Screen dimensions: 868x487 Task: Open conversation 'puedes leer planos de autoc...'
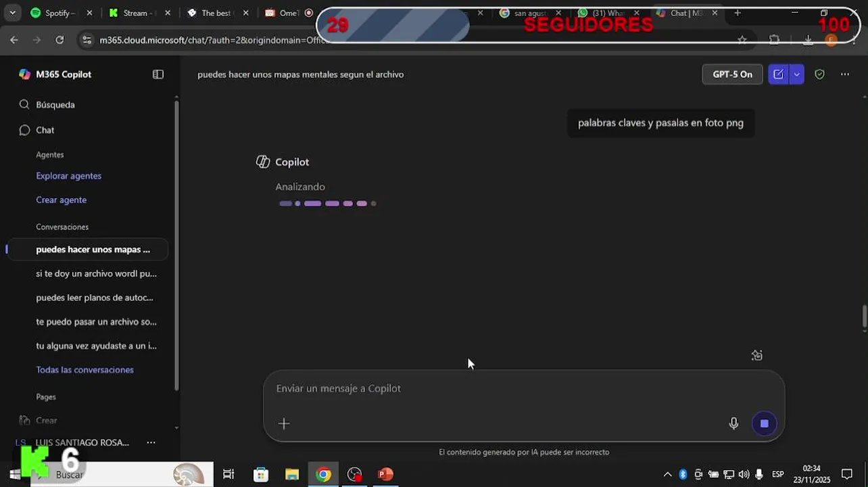click(x=94, y=298)
